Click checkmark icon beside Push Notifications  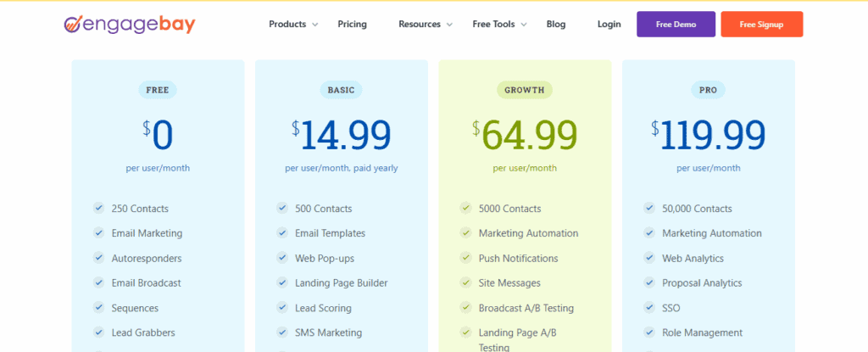click(465, 258)
